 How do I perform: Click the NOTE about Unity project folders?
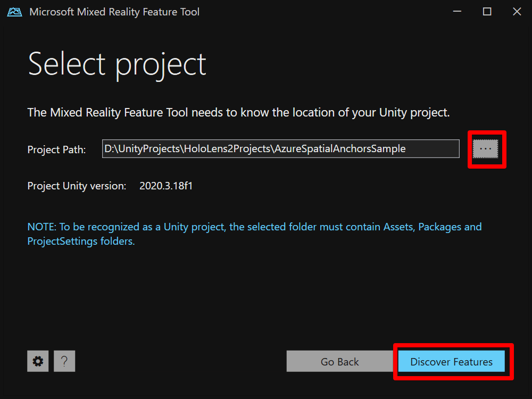[x=254, y=234]
